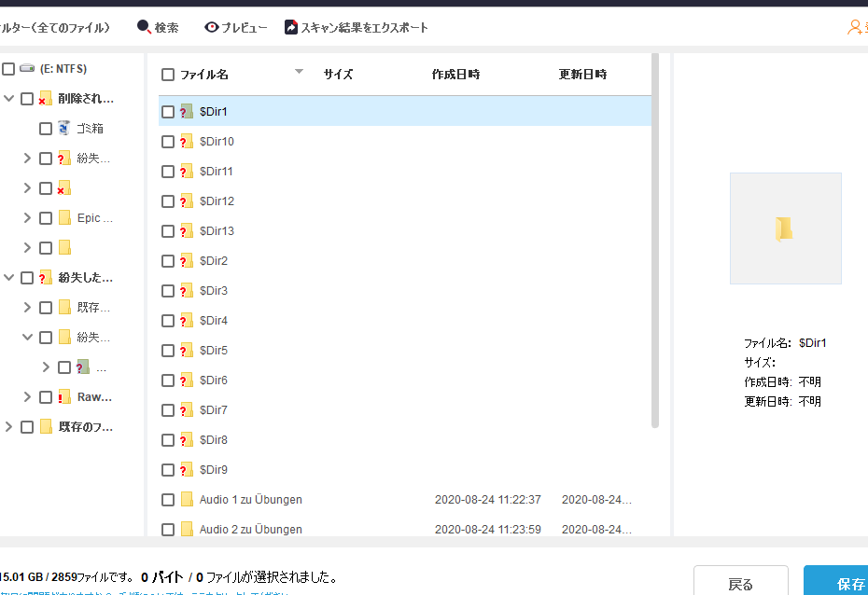868x595 pixels.
Task: Click the 戻る back button
Action: click(740, 584)
